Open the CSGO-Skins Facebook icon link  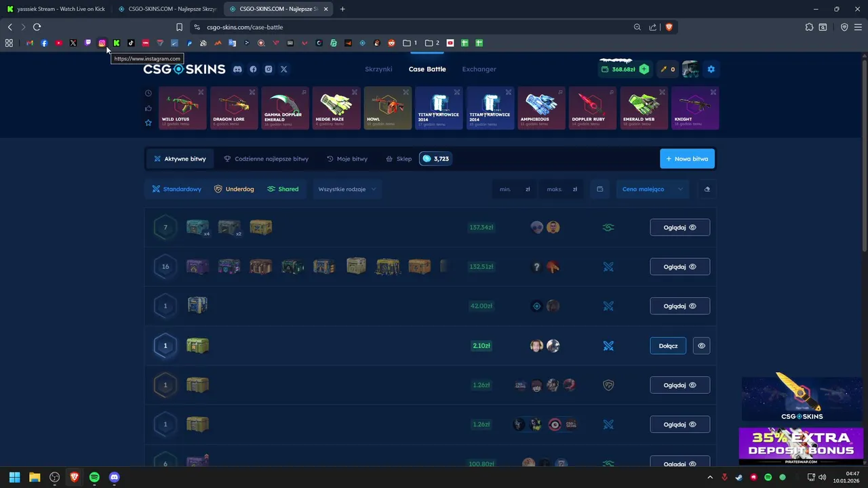pyautogui.click(x=253, y=69)
